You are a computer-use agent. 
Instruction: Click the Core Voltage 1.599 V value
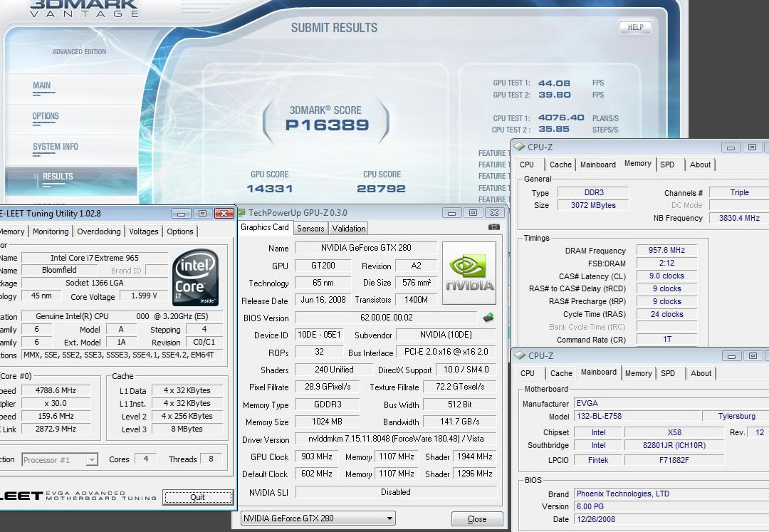tap(144, 296)
